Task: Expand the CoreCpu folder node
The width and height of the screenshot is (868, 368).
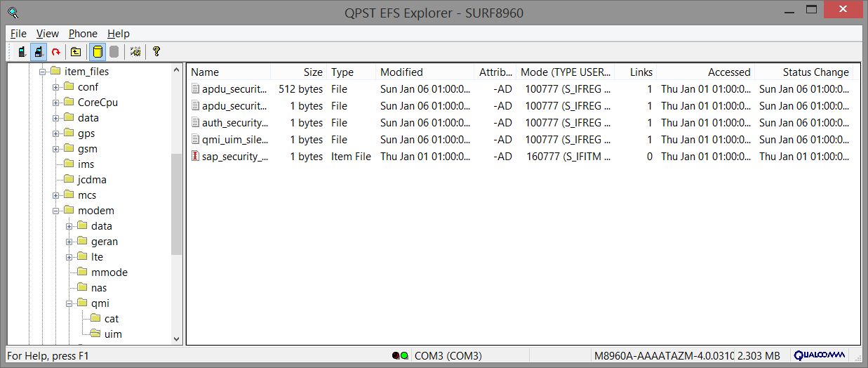Action: click(x=55, y=103)
